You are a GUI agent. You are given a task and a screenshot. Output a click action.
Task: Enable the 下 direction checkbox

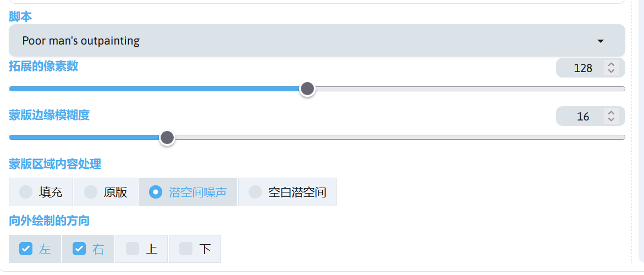coord(186,249)
